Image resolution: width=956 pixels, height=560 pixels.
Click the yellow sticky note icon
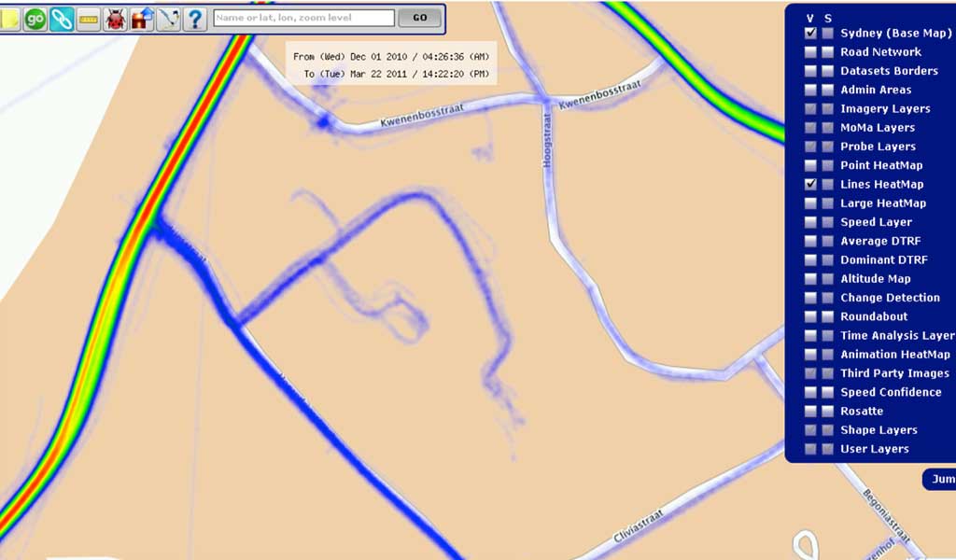(x=9, y=19)
